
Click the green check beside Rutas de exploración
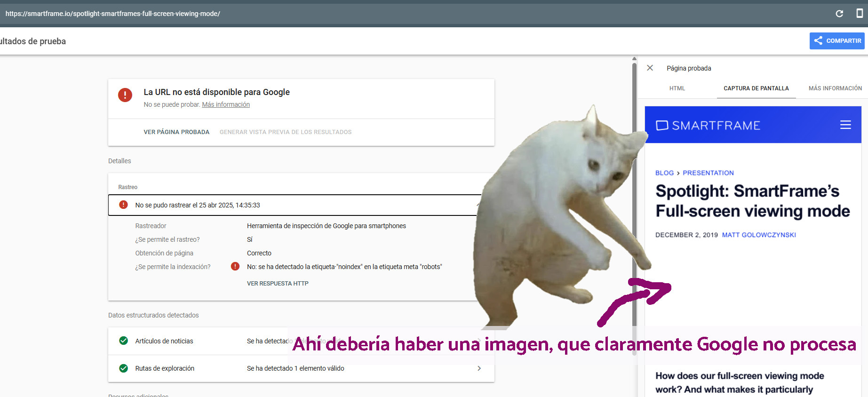(124, 368)
